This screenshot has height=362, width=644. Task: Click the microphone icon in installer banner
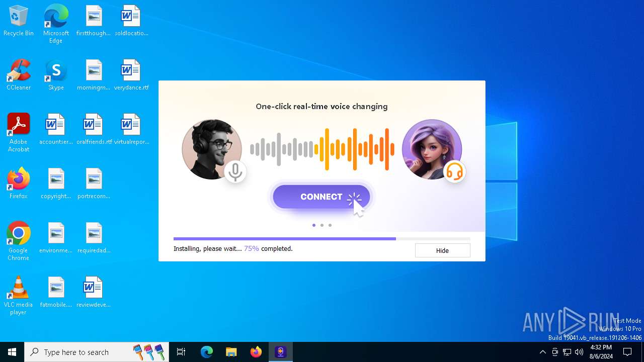click(235, 172)
